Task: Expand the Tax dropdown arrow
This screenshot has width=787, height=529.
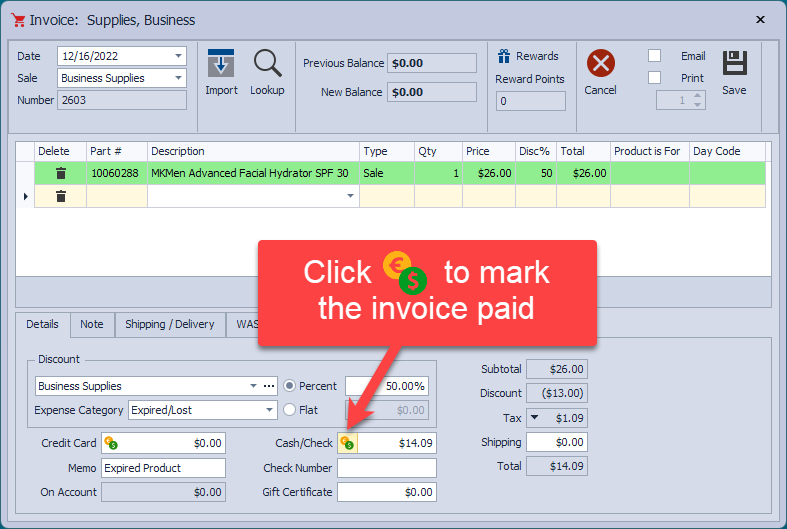Action: (x=535, y=417)
